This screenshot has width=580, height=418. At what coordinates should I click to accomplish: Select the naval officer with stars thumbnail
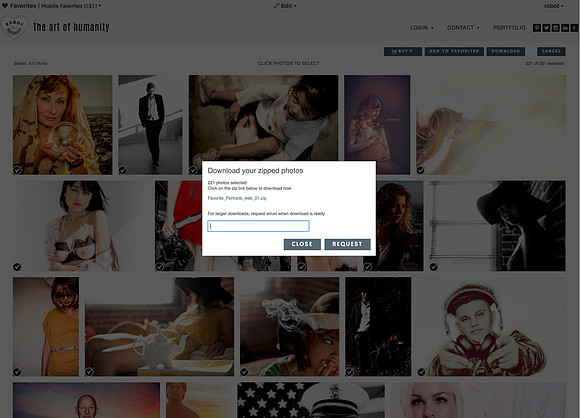point(311,400)
